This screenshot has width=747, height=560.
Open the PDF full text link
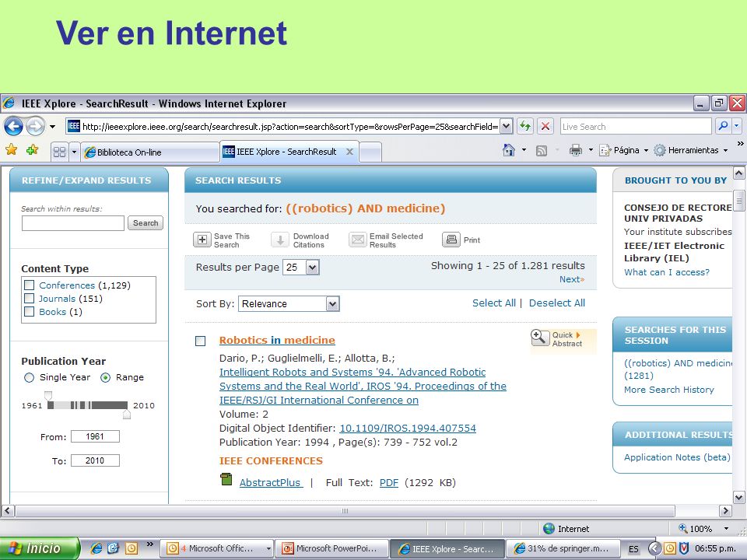point(389,482)
